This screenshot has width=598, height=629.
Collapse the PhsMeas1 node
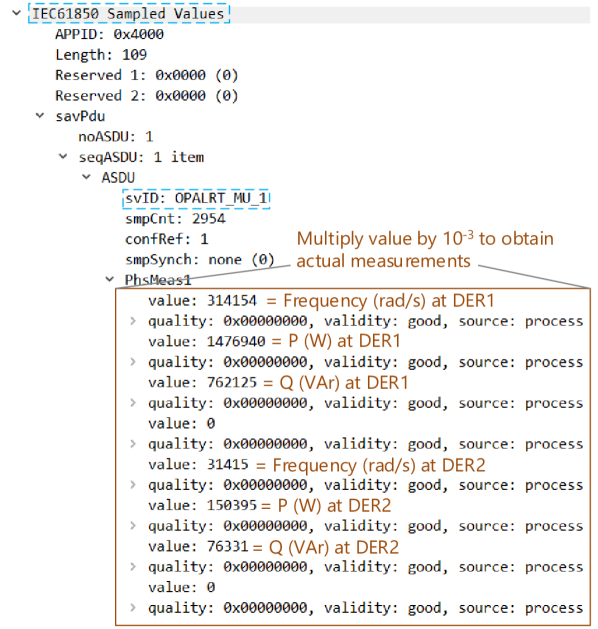coord(109,279)
